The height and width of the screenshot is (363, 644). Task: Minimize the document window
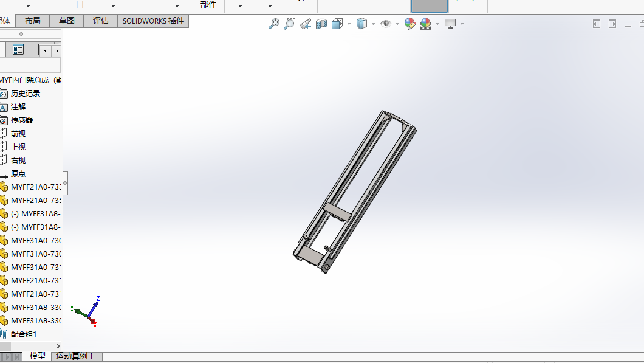pos(628,26)
